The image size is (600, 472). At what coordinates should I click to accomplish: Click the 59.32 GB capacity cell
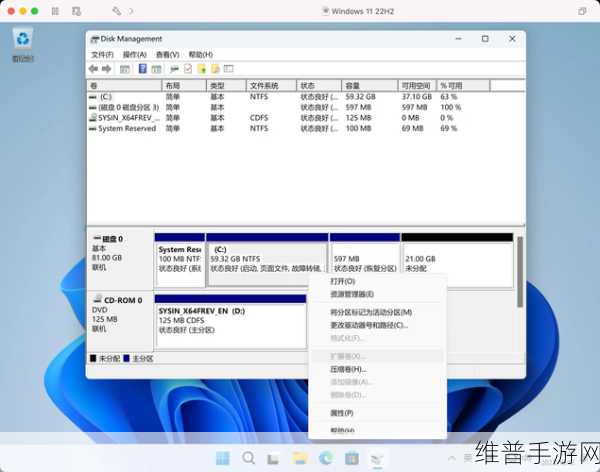360,97
